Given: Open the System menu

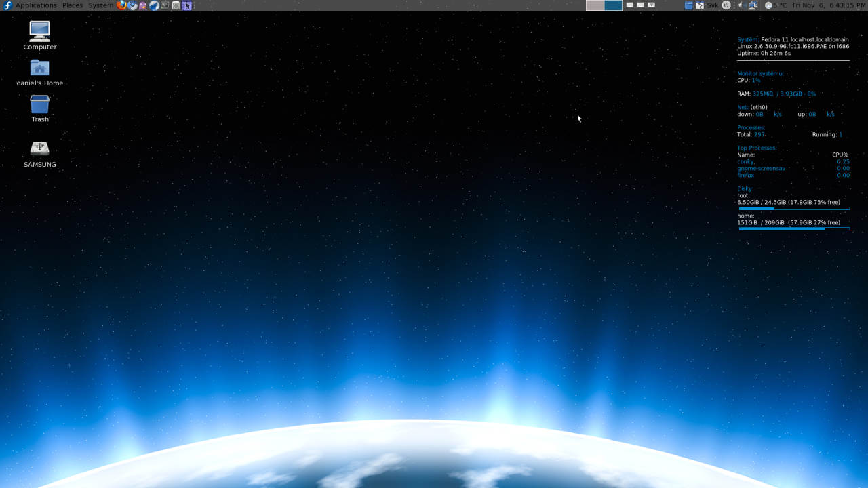Looking at the screenshot, I should pos(101,5).
